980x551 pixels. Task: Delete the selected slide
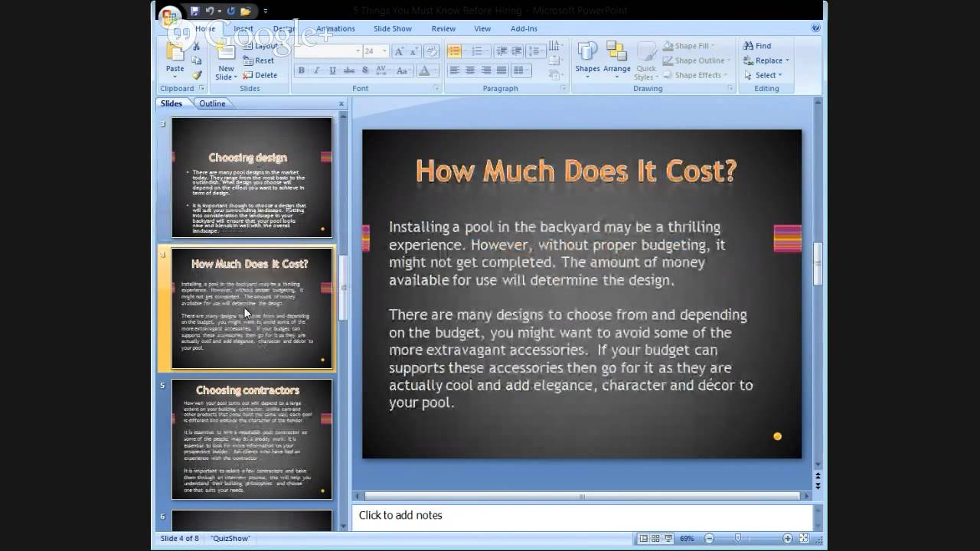(x=260, y=75)
